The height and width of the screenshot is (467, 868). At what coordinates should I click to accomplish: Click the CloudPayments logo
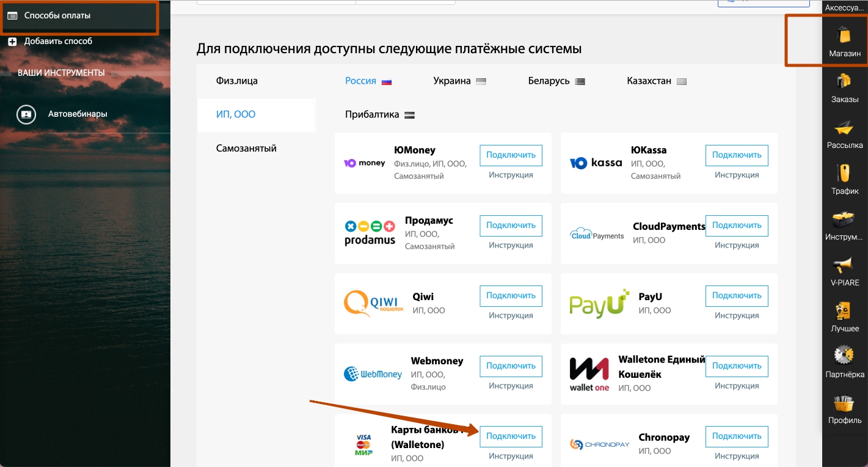597,235
